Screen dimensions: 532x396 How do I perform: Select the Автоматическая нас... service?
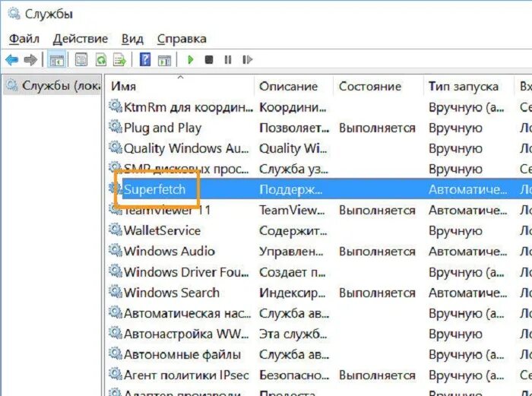(x=187, y=314)
